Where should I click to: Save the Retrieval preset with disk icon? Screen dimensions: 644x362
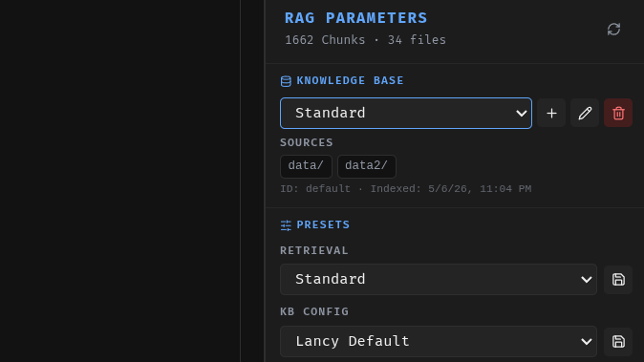(x=618, y=280)
